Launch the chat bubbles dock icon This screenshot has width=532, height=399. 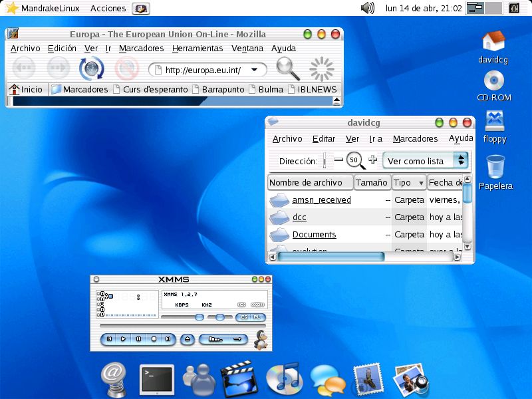click(327, 380)
